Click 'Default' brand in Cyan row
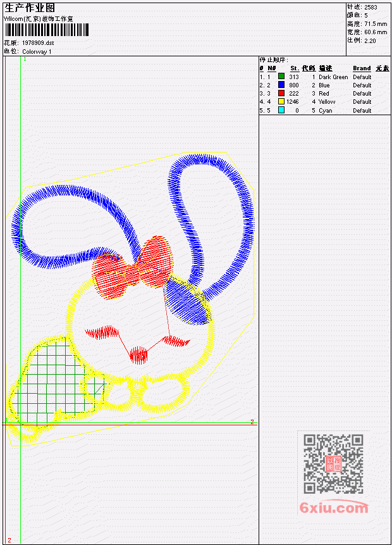Image resolution: width=392 pixels, height=545 pixels. (x=362, y=111)
